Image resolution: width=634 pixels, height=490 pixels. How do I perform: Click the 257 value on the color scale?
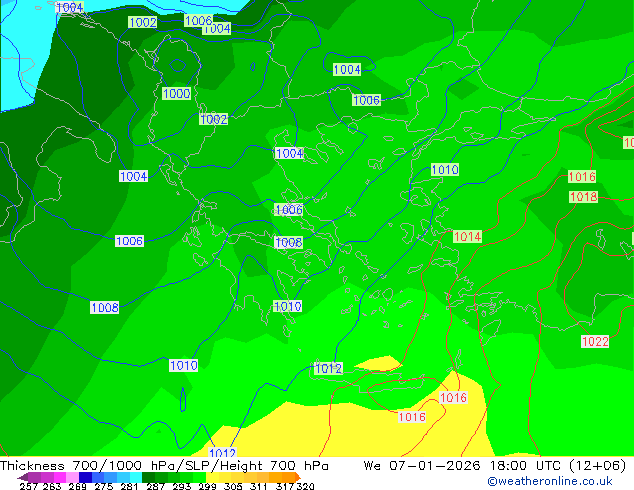pos(28,486)
